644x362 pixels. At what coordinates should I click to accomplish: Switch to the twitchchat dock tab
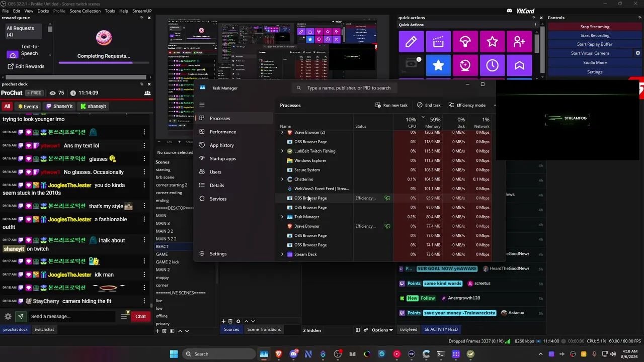click(44, 329)
